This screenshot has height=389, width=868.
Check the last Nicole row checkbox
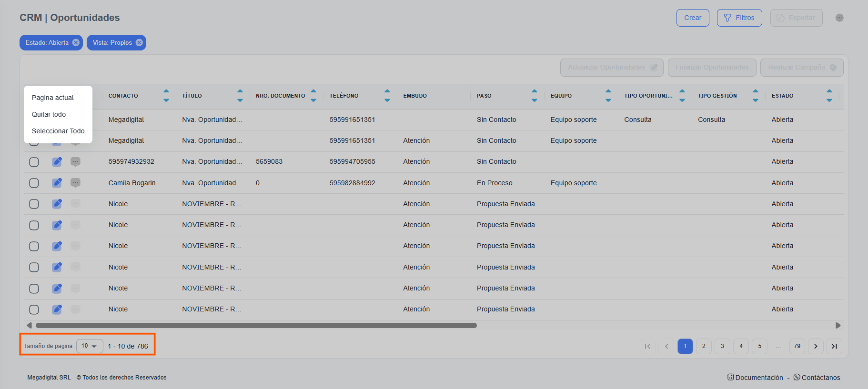point(34,309)
